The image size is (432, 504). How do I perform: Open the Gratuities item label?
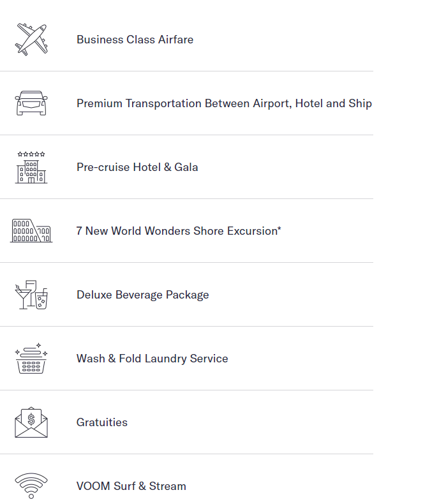tap(102, 422)
